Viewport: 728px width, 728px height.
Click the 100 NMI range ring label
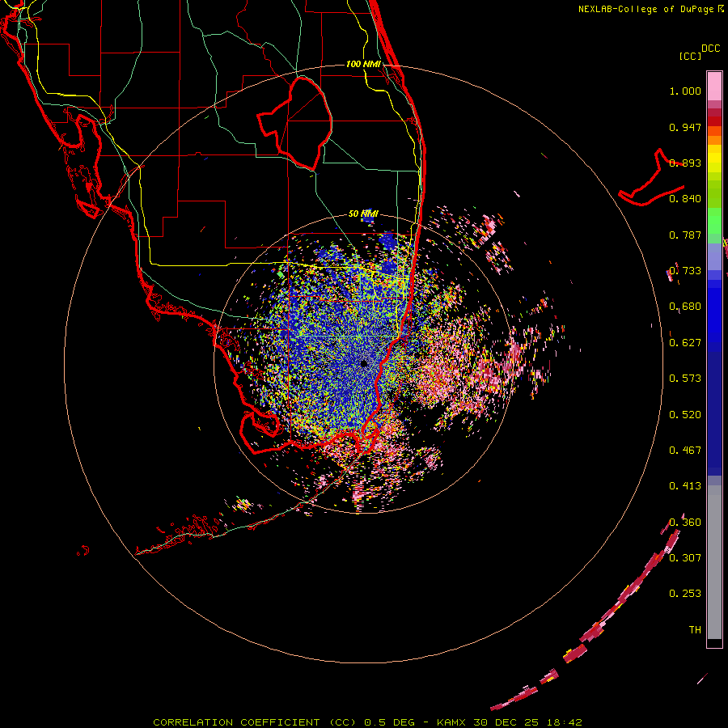tap(363, 64)
